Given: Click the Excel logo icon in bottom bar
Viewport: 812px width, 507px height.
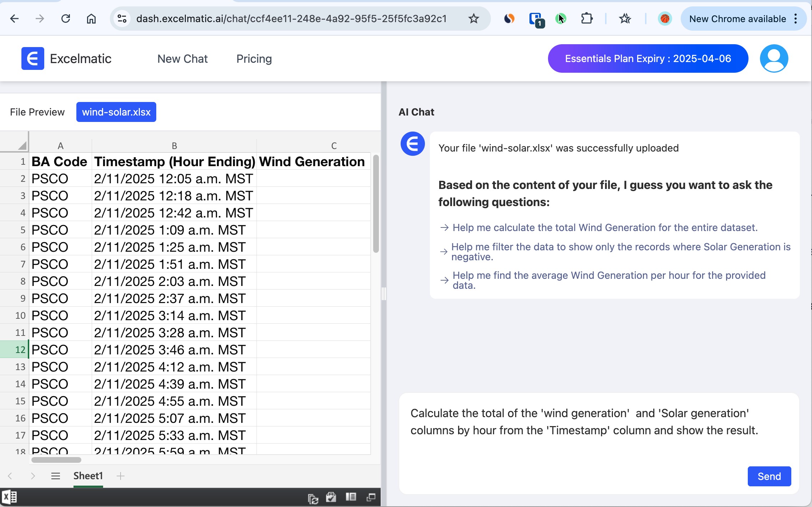Looking at the screenshot, I should pos(9,497).
